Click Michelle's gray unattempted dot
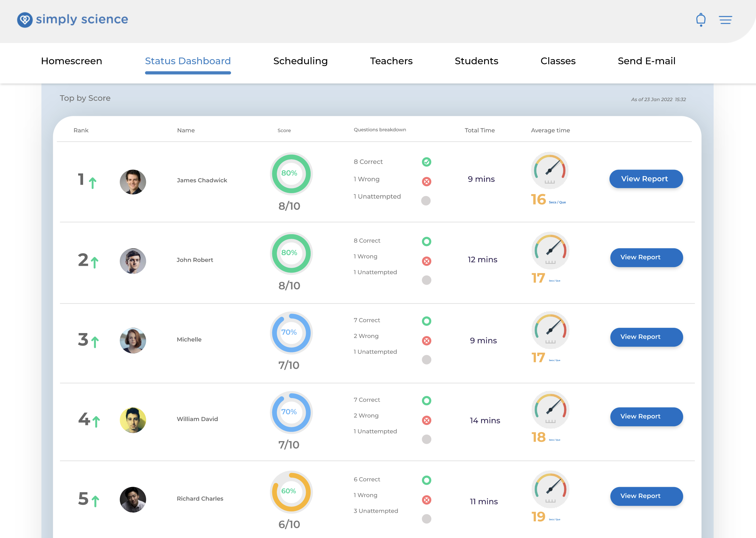Viewport: 756px width, 538px height. pos(427,360)
